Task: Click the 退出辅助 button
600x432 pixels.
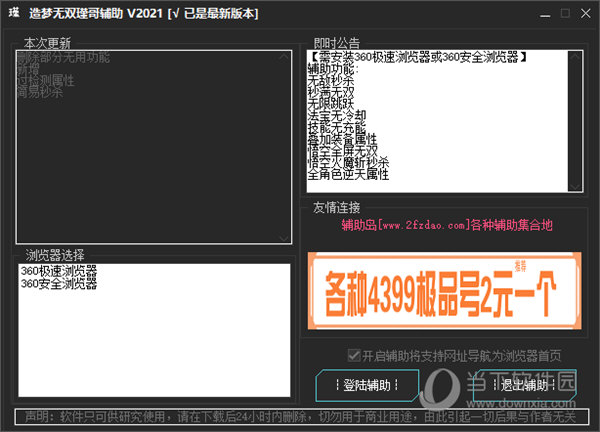Action: (525, 385)
